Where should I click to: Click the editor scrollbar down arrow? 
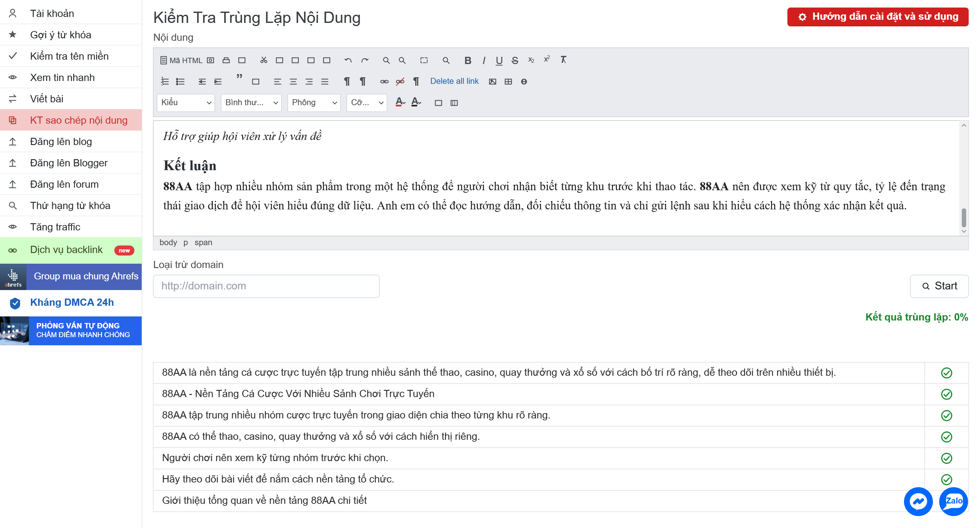tap(964, 231)
